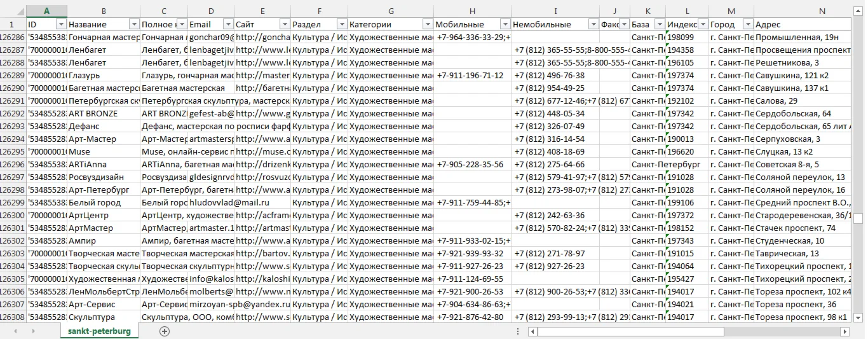
Task: Select the index cell '198099'
Action: pos(687,37)
